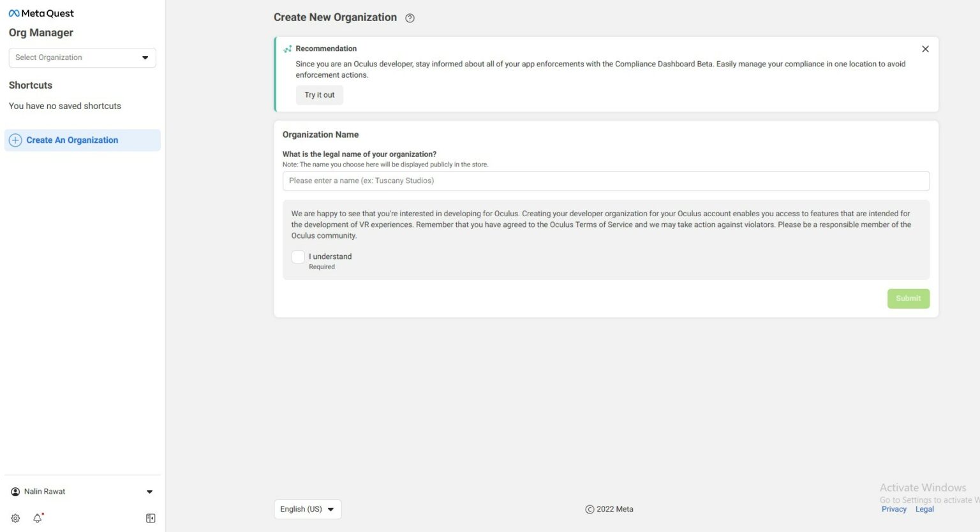980x532 pixels.
Task: Select Create An Organization in the sidebar
Action: pos(72,140)
